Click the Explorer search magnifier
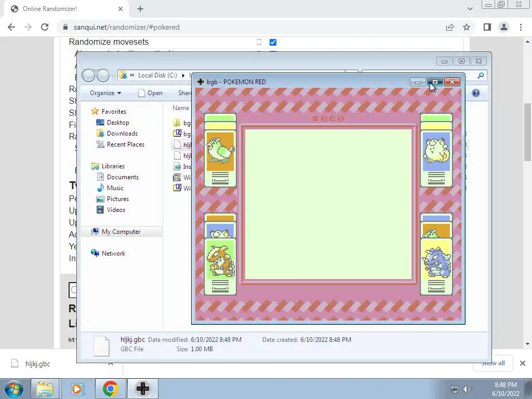 pos(481,75)
